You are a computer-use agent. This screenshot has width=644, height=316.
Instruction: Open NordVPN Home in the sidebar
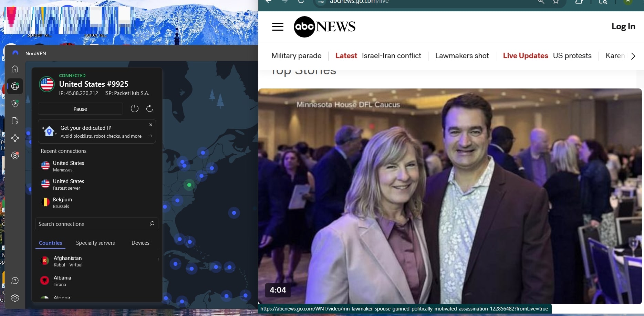point(15,69)
